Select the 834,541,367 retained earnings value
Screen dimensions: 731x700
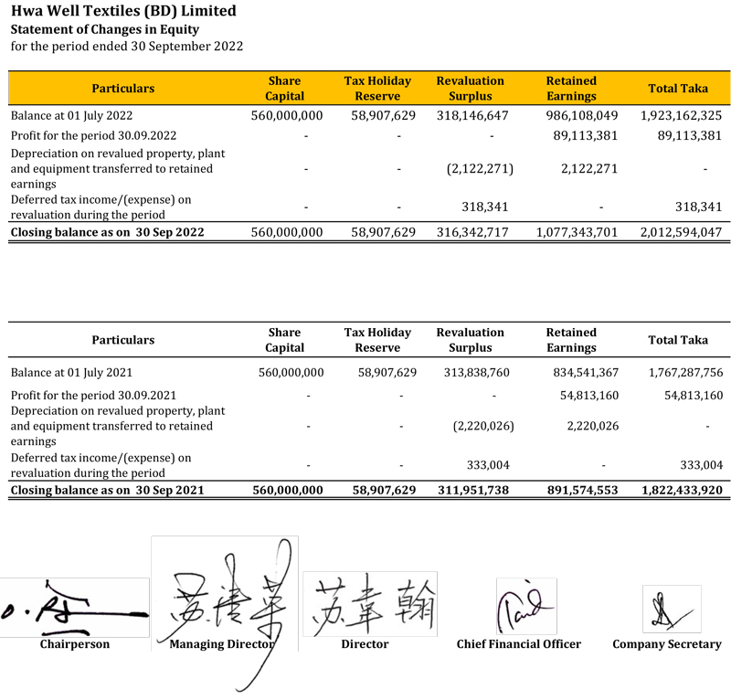[586, 372]
